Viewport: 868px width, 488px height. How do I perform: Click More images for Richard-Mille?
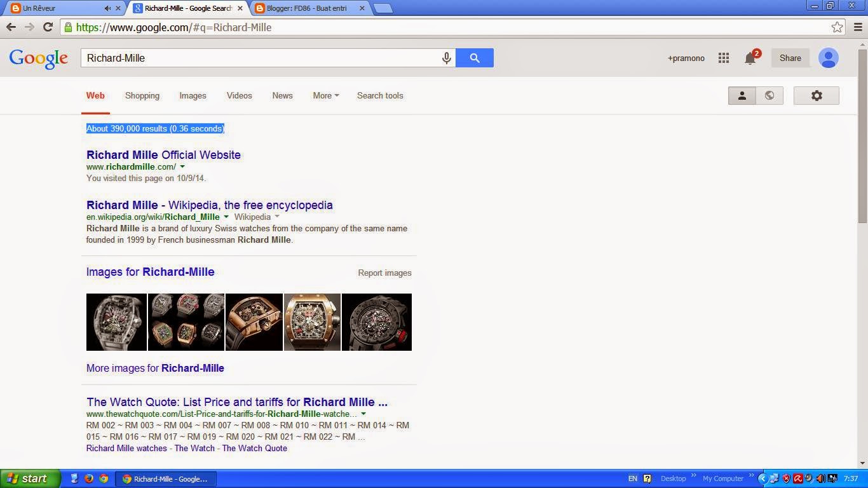(155, 368)
